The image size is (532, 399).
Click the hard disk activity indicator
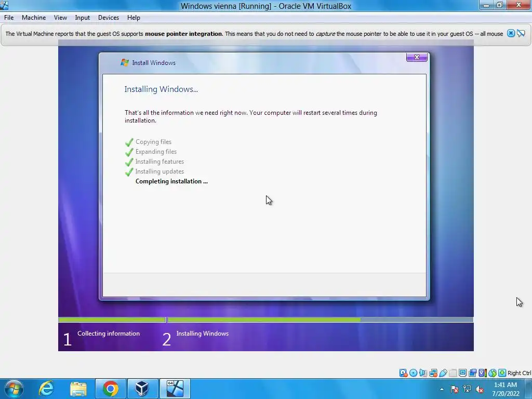pyautogui.click(x=403, y=373)
